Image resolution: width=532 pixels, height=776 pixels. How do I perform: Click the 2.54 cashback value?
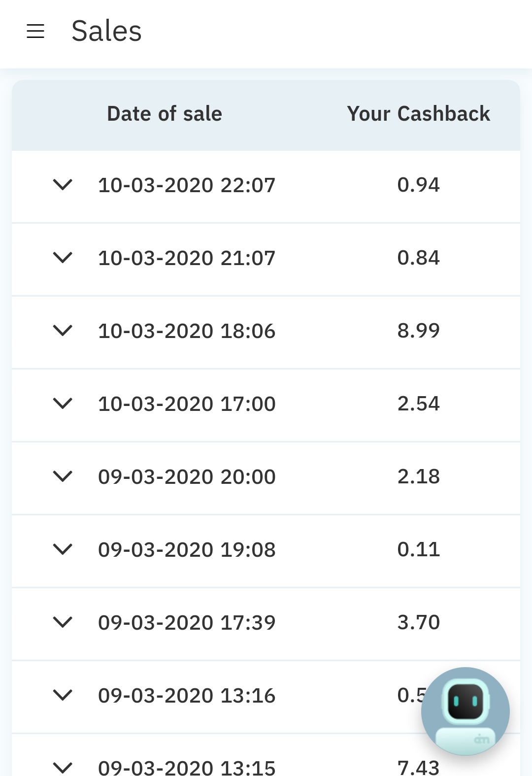[418, 404]
